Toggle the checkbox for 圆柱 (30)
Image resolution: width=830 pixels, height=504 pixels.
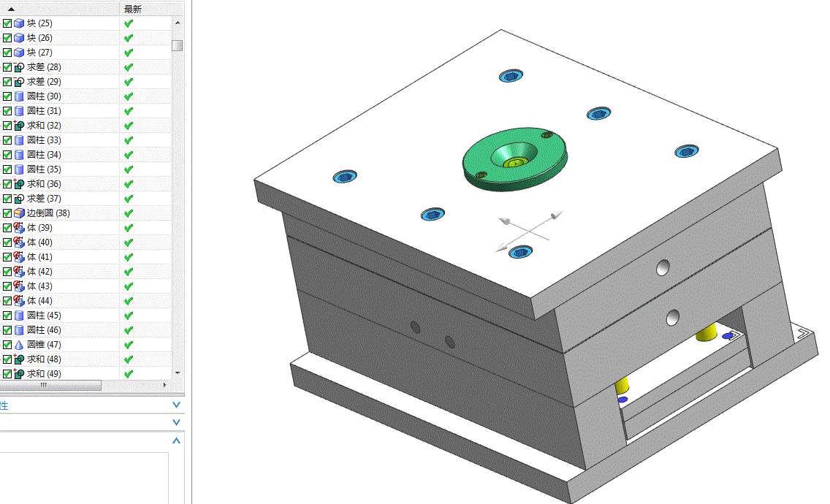pyautogui.click(x=7, y=96)
